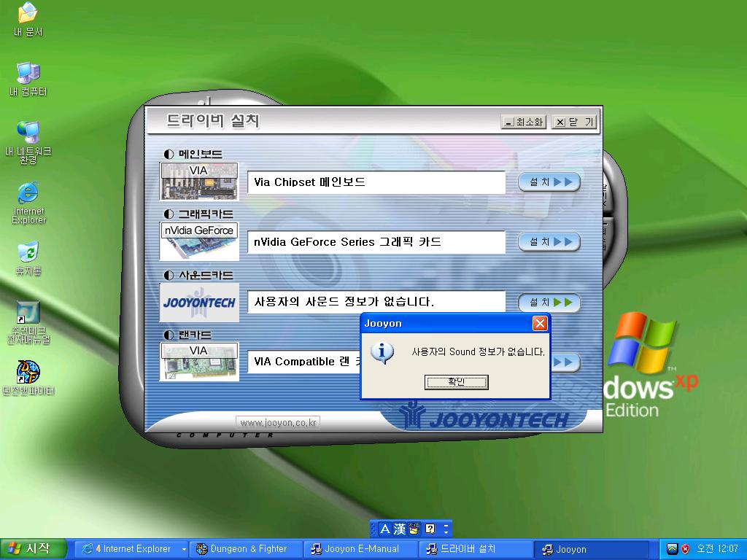Open the 내 네트워크 환경 desktop icon
Image resolution: width=747 pixels, height=560 pixels.
pos(28,141)
